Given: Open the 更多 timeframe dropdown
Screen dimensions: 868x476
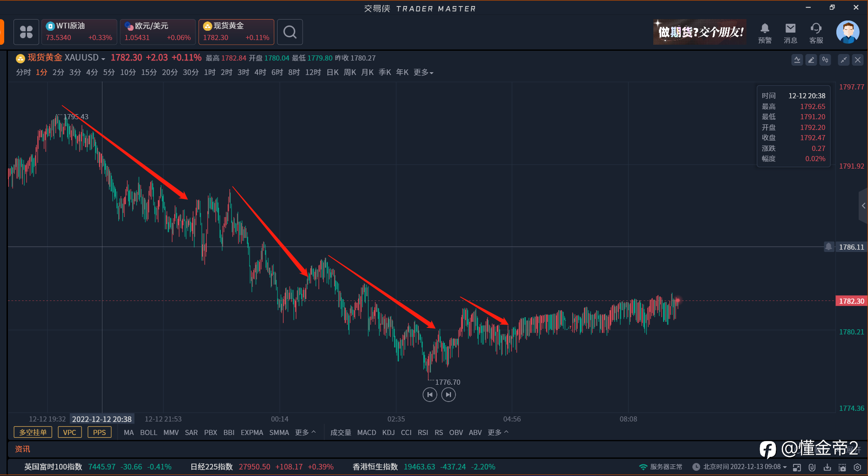Looking at the screenshot, I should 423,73.
